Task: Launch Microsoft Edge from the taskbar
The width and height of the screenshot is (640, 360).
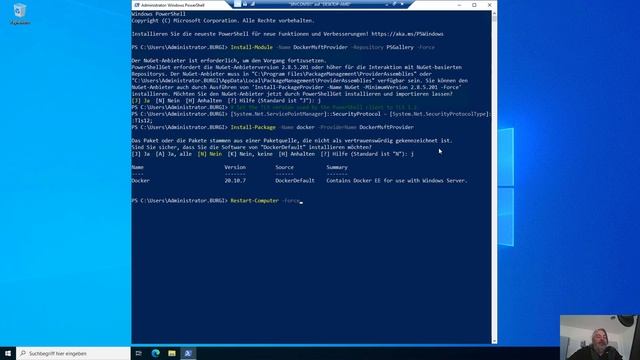Action: 156,353
